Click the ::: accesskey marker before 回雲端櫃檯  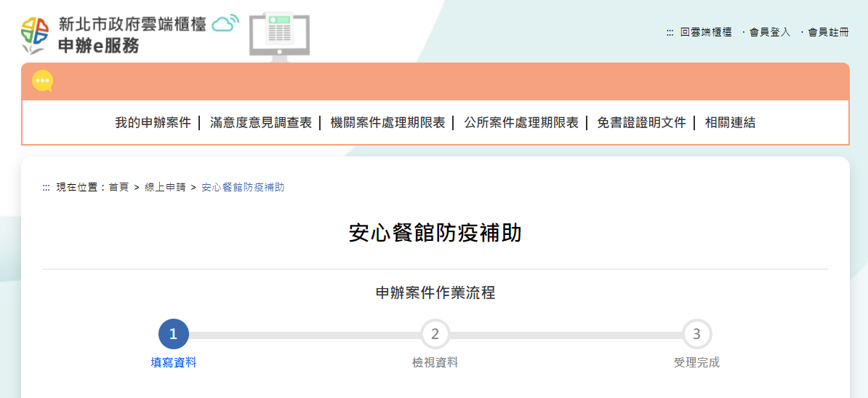670,33
